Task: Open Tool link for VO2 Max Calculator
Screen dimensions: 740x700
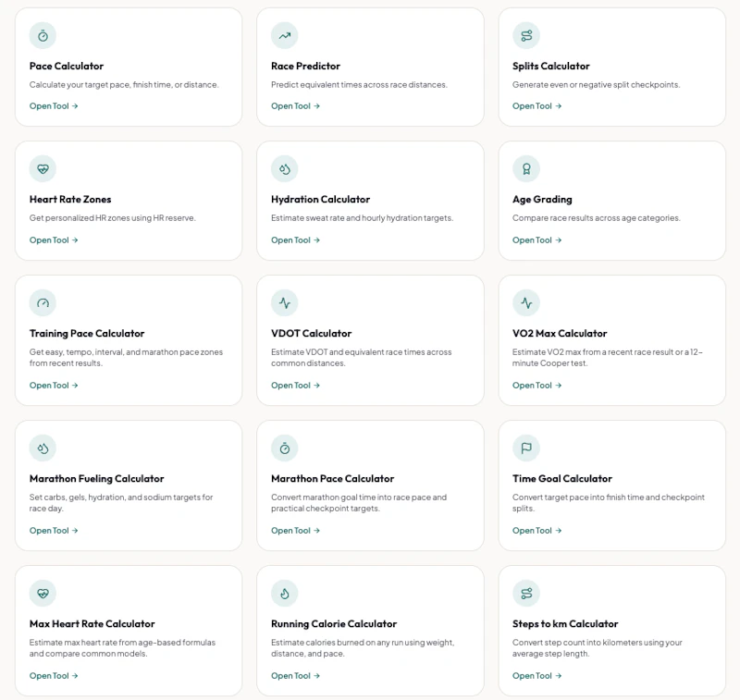Action: coord(537,386)
